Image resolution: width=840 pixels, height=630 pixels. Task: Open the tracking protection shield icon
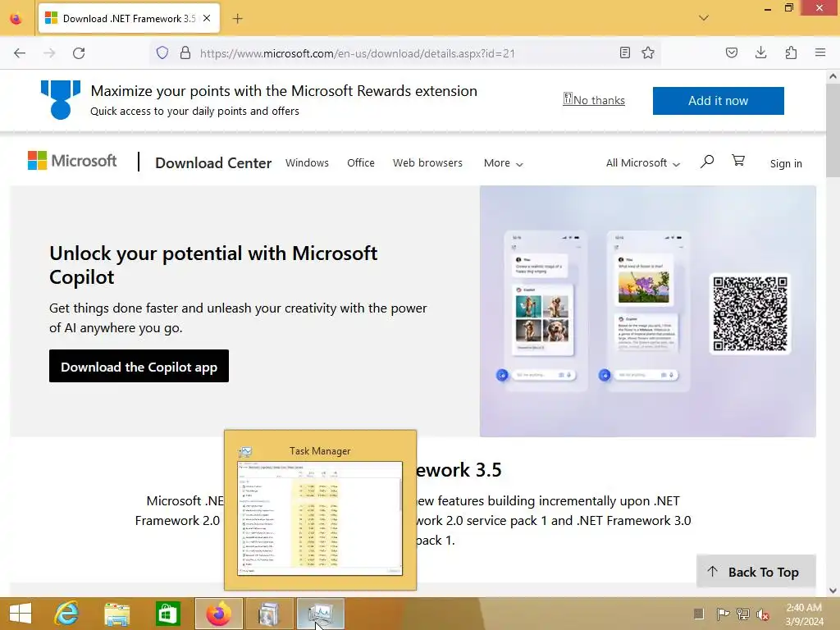tap(162, 52)
